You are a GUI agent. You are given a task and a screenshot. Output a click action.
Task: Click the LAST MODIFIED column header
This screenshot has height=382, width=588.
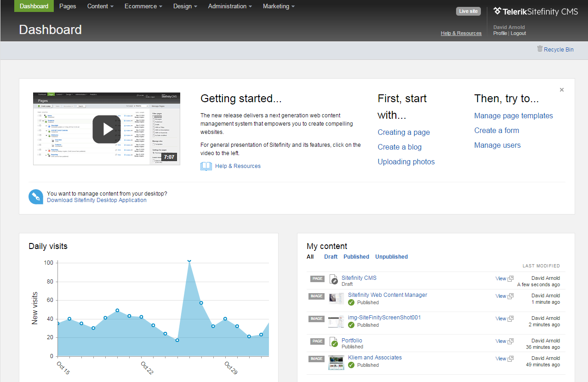click(541, 266)
